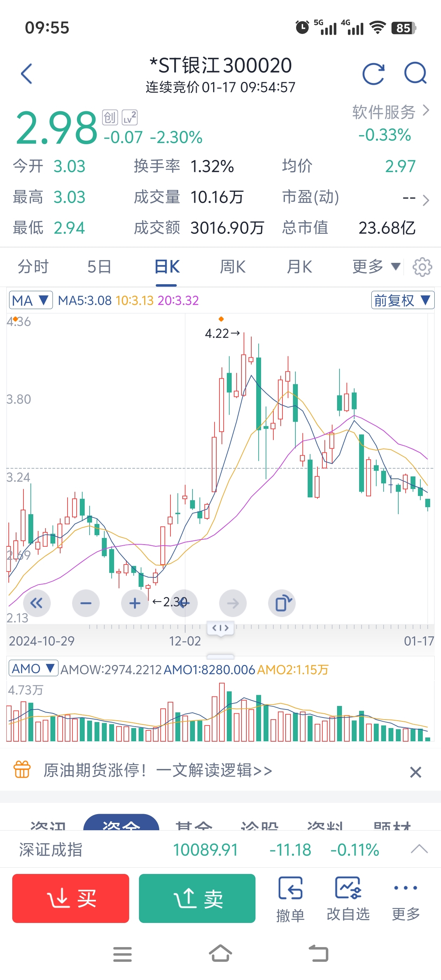Tap the 均价 2.97 value
The width and height of the screenshot is (441, 980).
(400, 166)
